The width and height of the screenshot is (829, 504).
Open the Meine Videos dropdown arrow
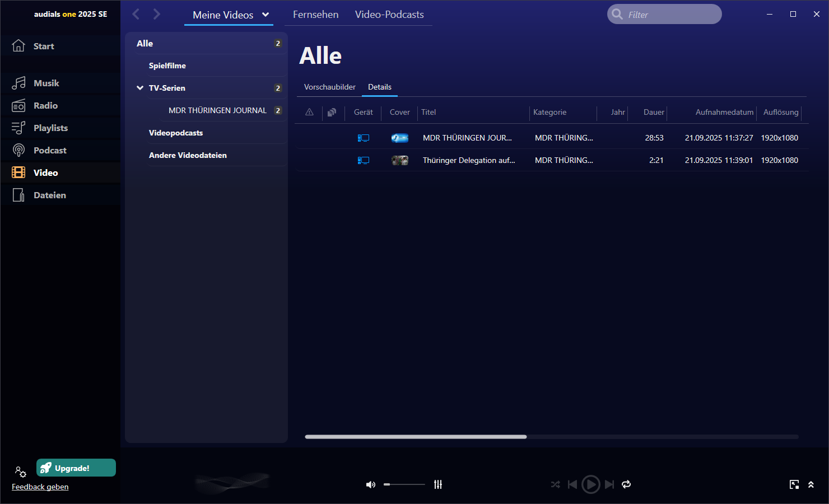click(x=266, y=15)
